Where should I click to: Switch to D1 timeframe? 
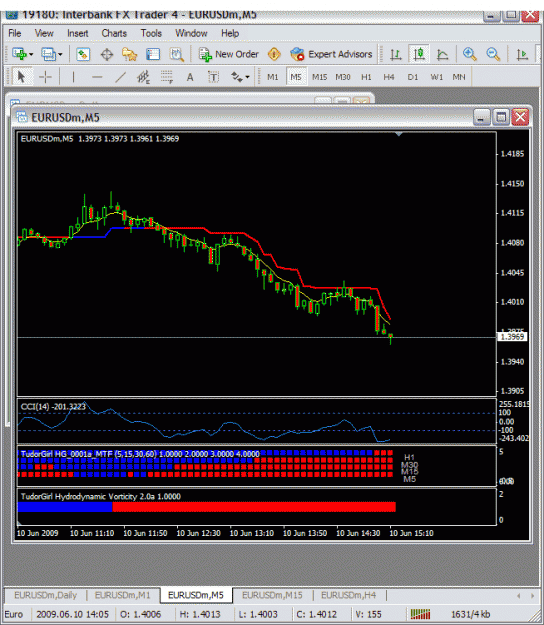[x=413, y=77]
